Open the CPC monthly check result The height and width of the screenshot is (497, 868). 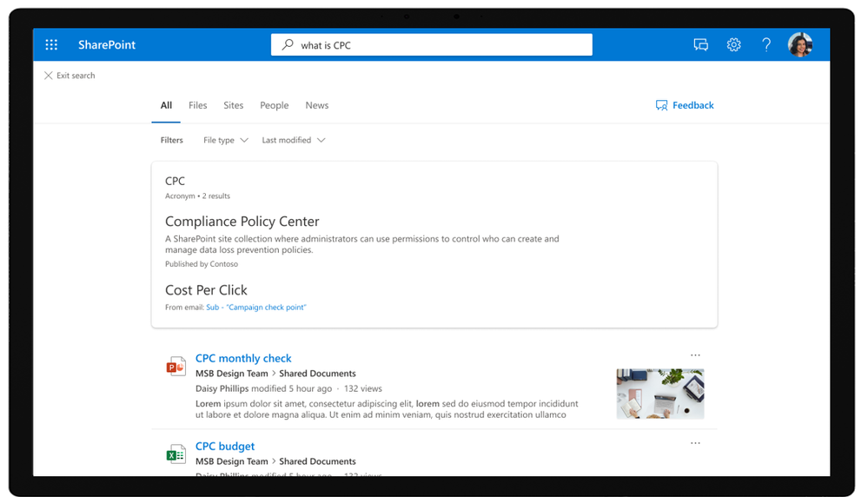click(243, 358)
